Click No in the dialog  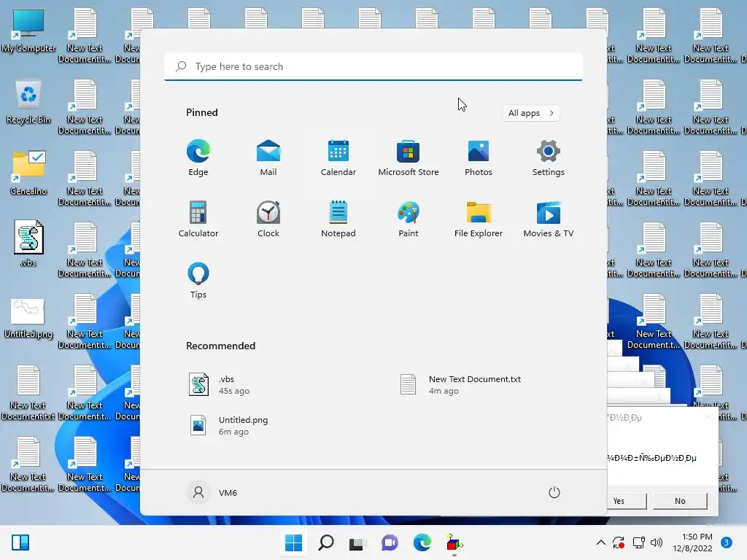coord(680,501)
